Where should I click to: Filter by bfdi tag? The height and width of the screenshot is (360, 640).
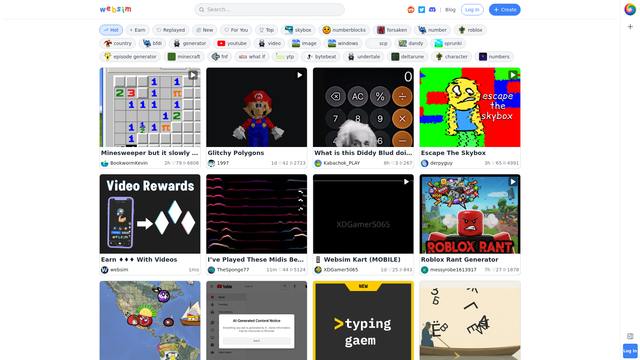(x=153, y=43)
